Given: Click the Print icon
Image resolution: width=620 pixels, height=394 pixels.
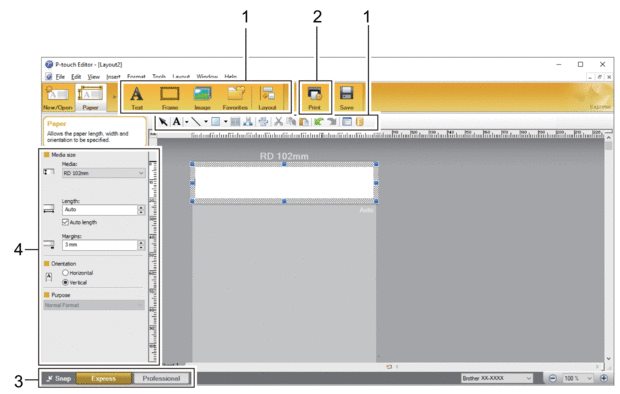Looking at the screenshot, I should pyautogui.click(x=315, y=97).
